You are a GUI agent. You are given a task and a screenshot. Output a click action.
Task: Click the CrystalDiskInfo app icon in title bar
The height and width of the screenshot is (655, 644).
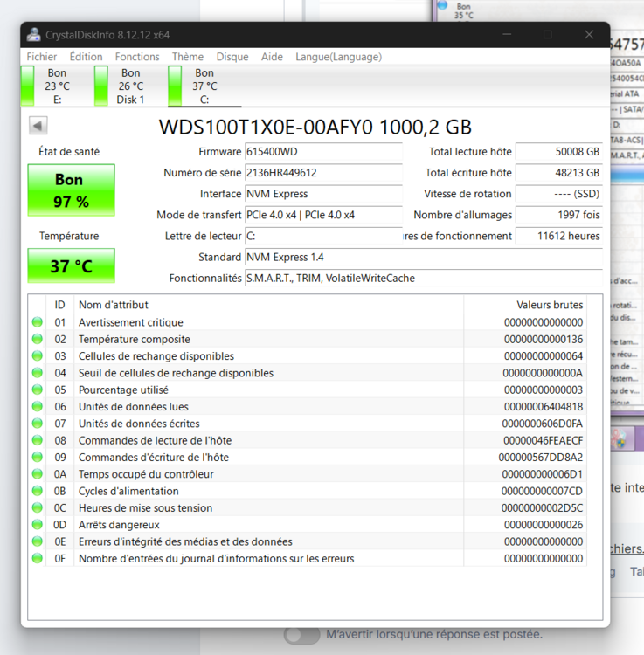point(34,35)
